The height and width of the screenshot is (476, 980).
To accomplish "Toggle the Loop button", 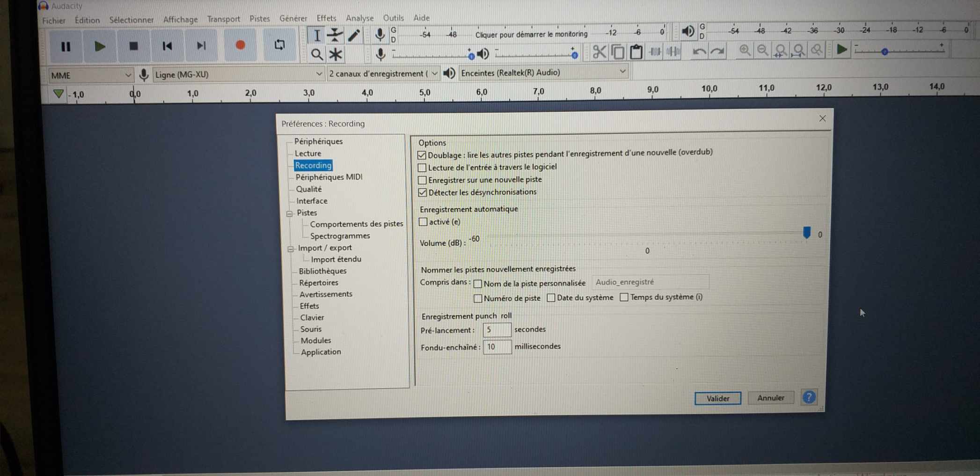I will point(279,44).
